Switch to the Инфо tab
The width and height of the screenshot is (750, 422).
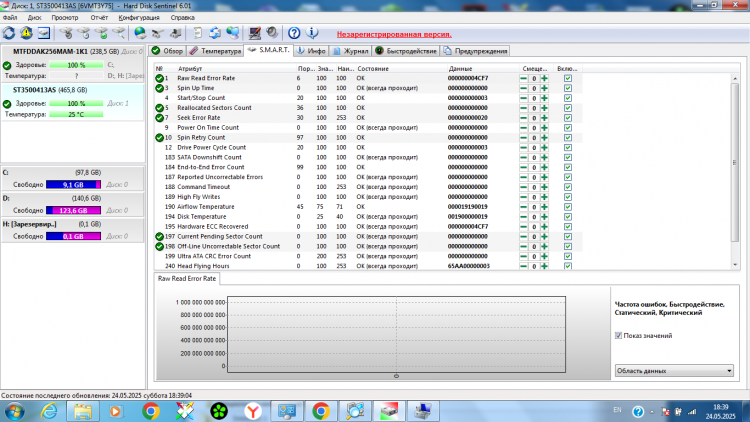[311, 51]
